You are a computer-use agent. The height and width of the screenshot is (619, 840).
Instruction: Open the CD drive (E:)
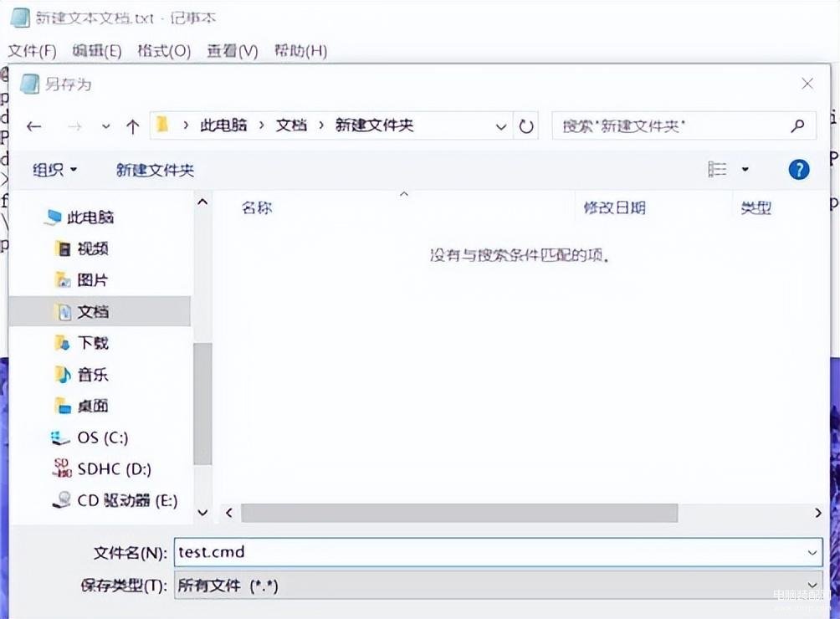(126, 500)
